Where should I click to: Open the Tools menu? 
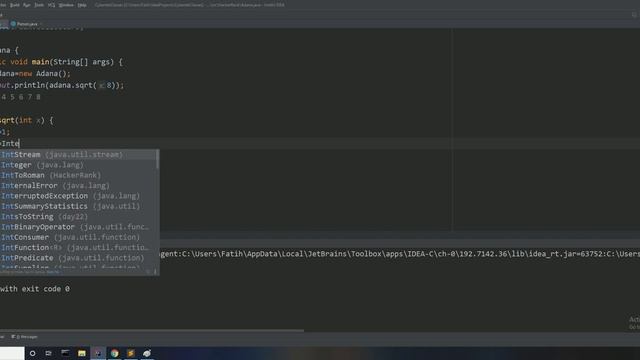point(39,5)
